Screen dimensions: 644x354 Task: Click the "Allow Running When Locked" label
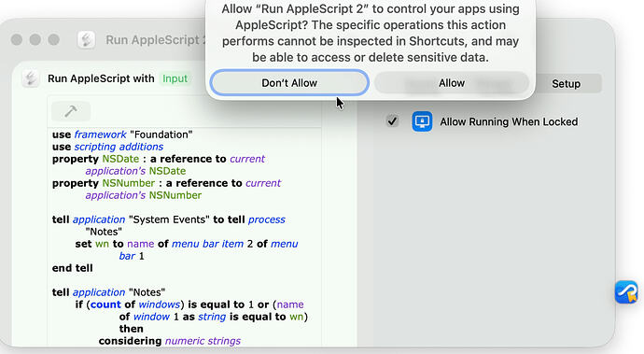(x=509, y=121)
